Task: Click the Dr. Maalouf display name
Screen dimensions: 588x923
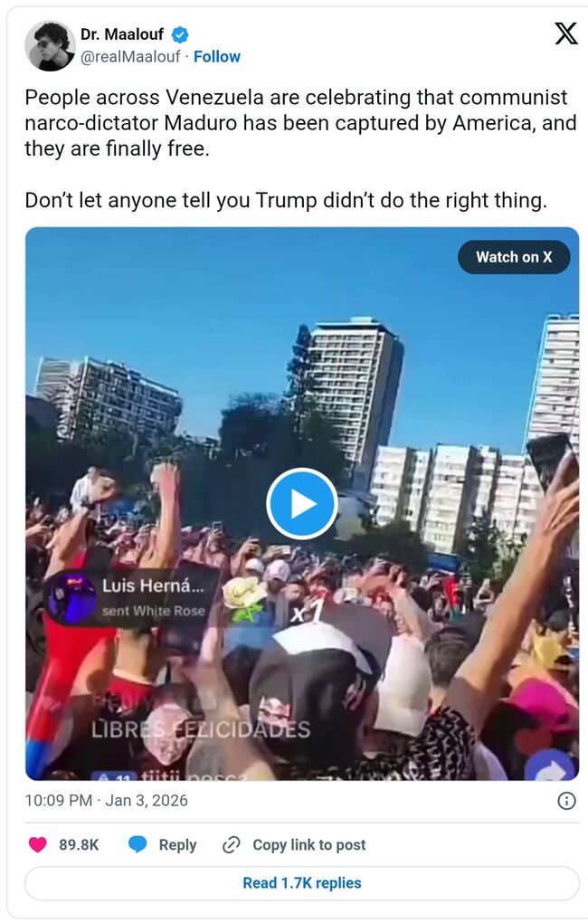Action: 122,34
